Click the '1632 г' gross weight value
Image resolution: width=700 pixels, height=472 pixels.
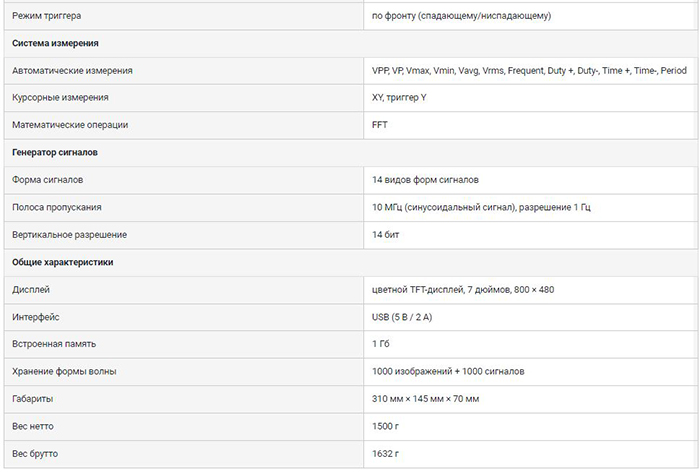[x=386, y=453]
